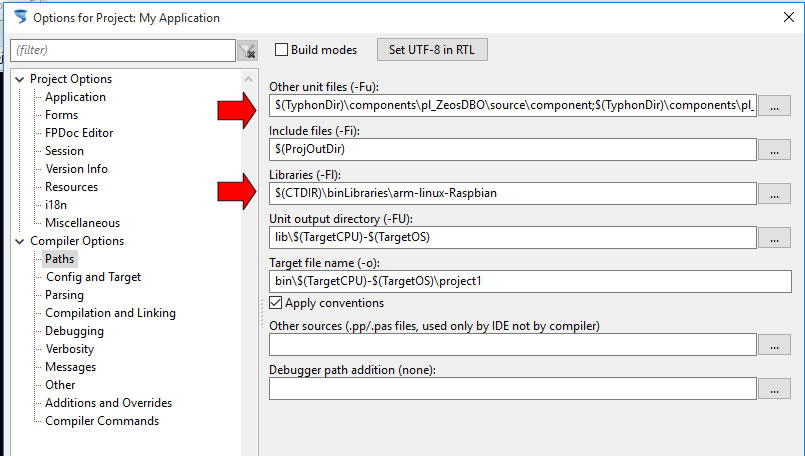
Task: Clear the filter using the funnel icon
Action: tap(247, 50)
